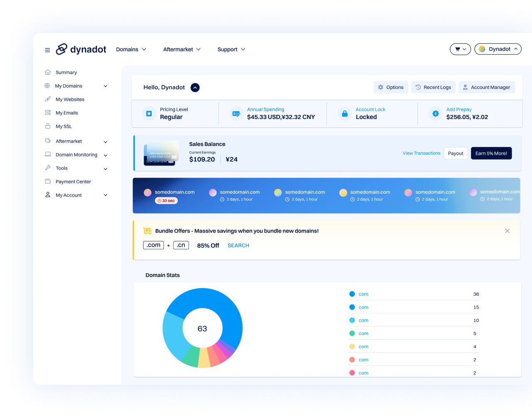Collapse the Hello, Dynadot panel
Viewport: 532px width, 418px height.
195,87
